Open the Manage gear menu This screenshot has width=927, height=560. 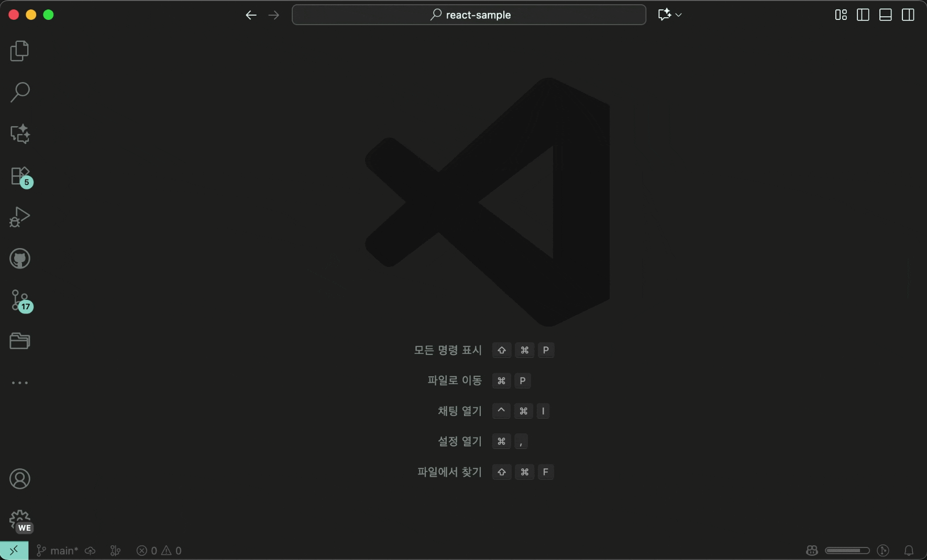[x=21, y=521]
